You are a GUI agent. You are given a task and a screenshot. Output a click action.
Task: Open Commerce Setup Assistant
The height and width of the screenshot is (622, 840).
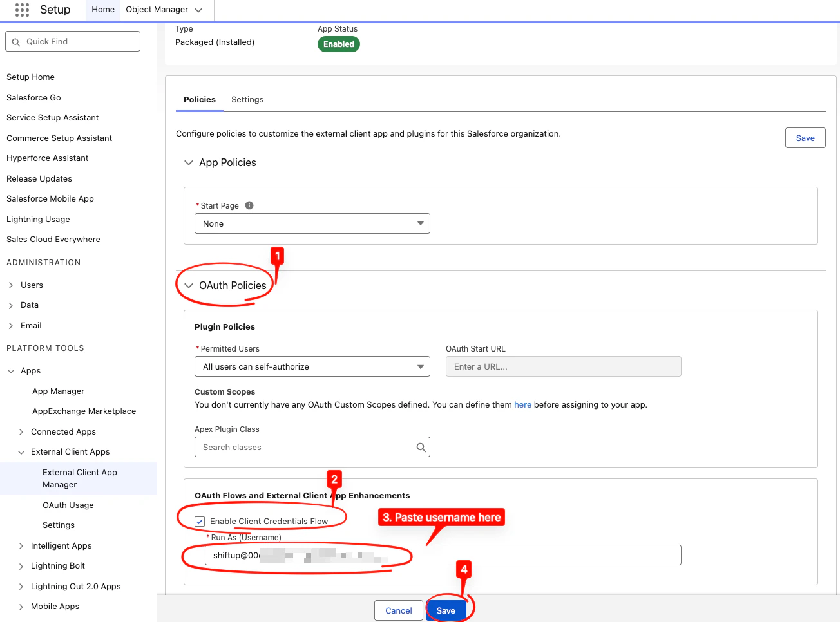coord(59,138)
